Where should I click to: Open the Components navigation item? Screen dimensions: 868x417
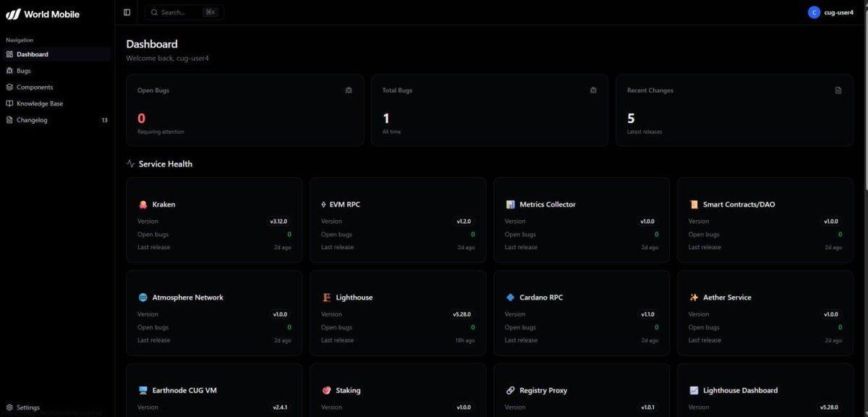(56, 87)
